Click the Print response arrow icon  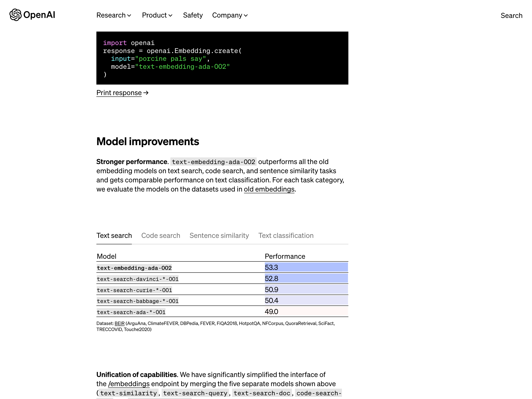[146, 93]
